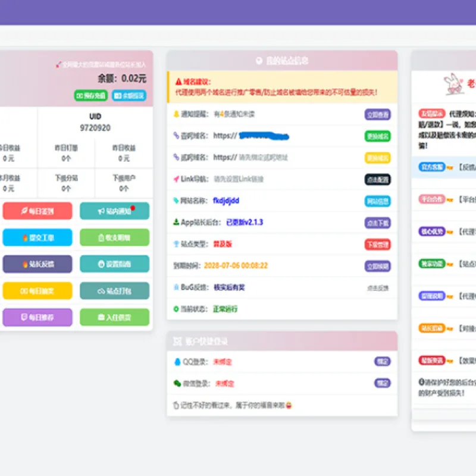Click the blue 提交工单 submit ticket button
Screen dimensions: 476x476
[37, 237]
